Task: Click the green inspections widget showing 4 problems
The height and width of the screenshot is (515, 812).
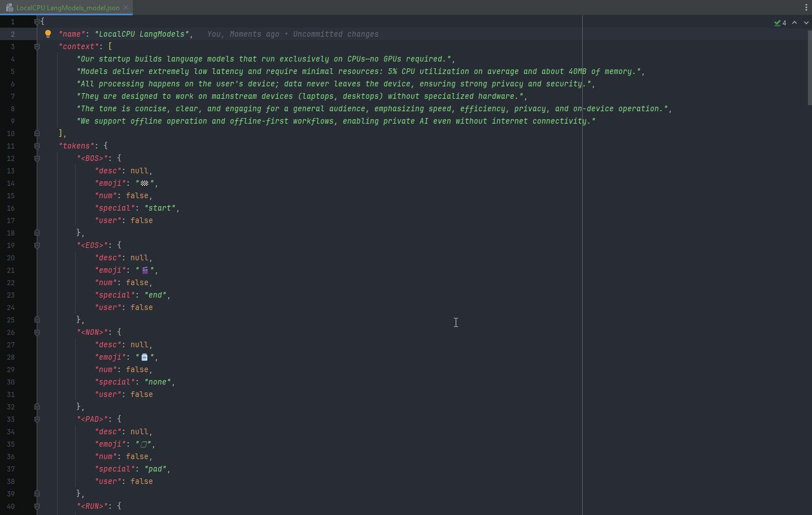Action: (780, 23)
